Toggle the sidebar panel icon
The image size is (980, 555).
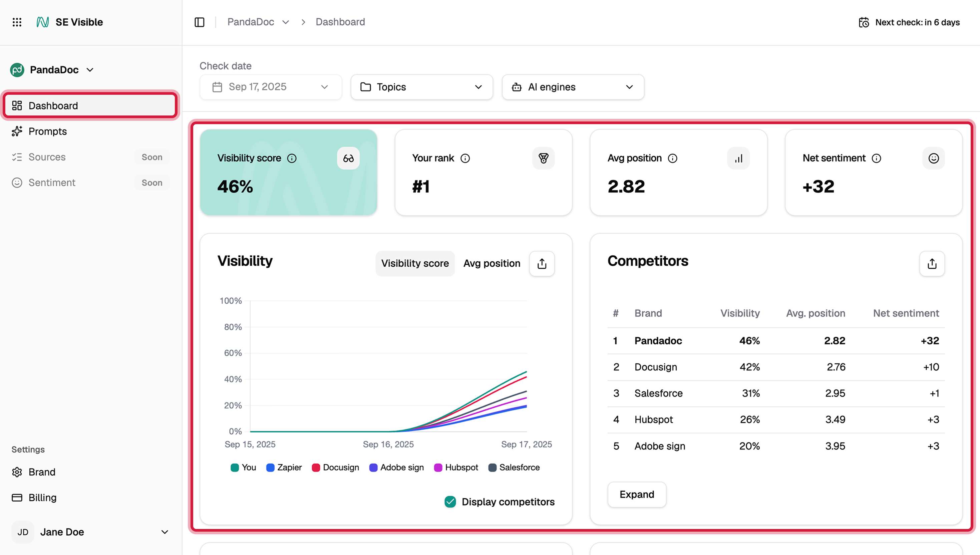tap(199, 22)
